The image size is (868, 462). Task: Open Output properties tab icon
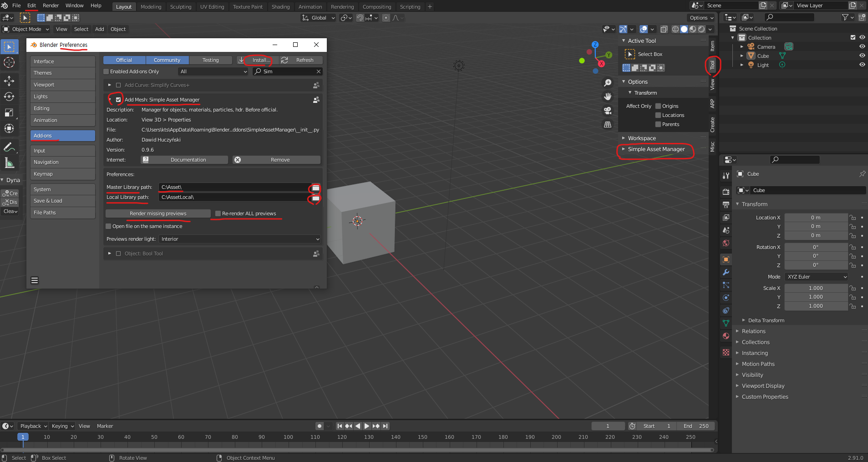click(x=726, y=204)
